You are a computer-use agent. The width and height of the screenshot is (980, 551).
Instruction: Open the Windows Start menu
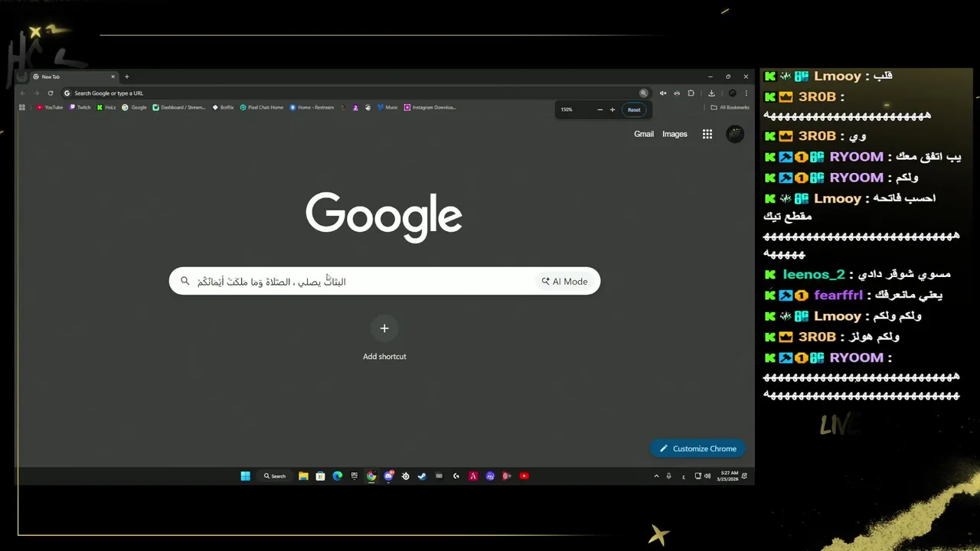click(x=245, y=476)
